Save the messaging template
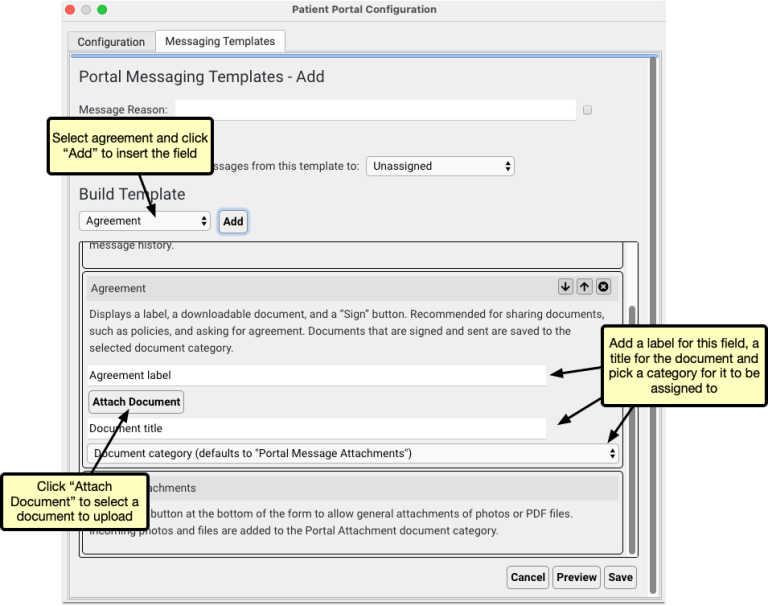Screen dimensions: 768x606 620,577
